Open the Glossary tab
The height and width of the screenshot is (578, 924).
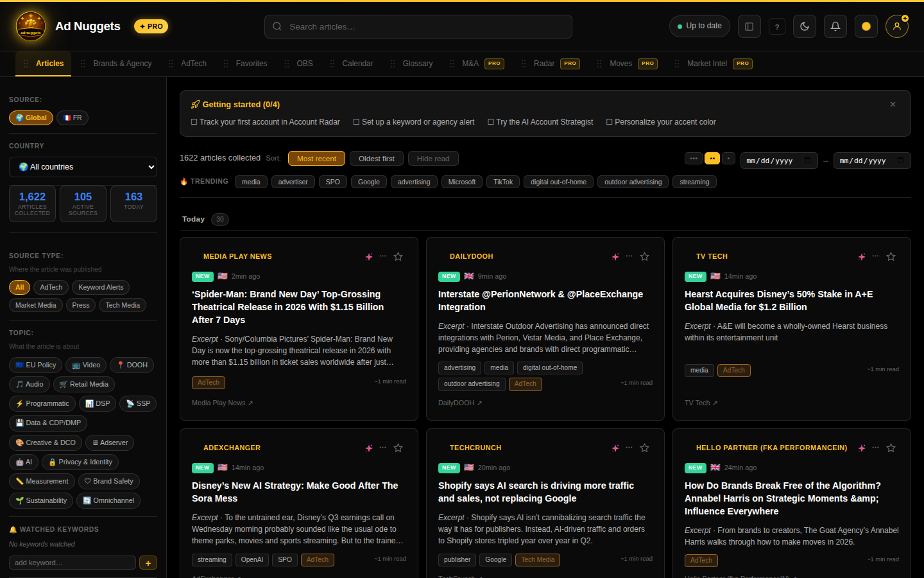pos(411,64)
